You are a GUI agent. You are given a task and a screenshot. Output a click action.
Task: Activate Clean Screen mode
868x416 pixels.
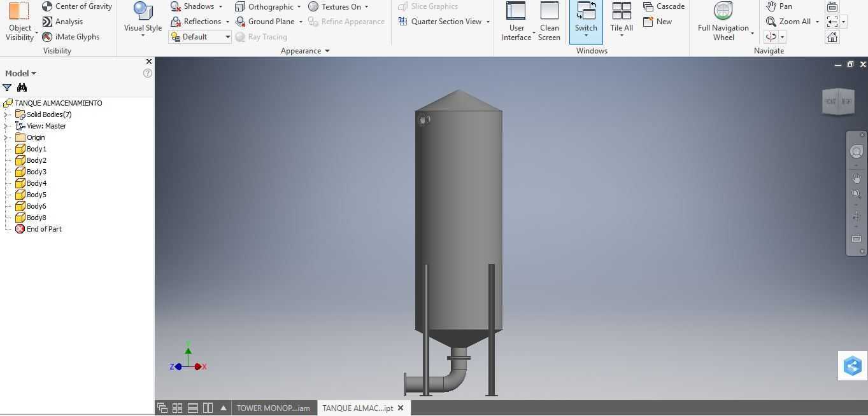549,22
